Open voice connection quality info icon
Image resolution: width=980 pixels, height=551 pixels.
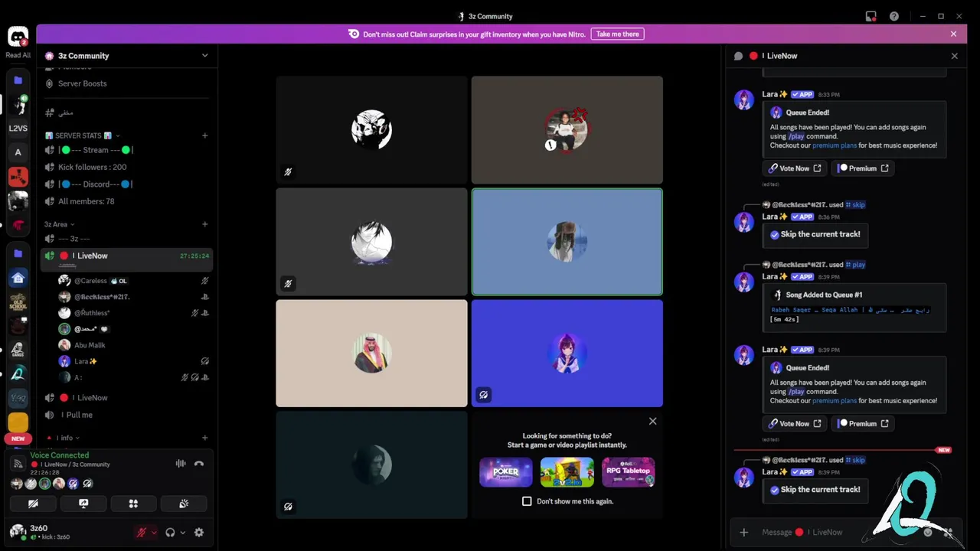(x=18, y=464)
